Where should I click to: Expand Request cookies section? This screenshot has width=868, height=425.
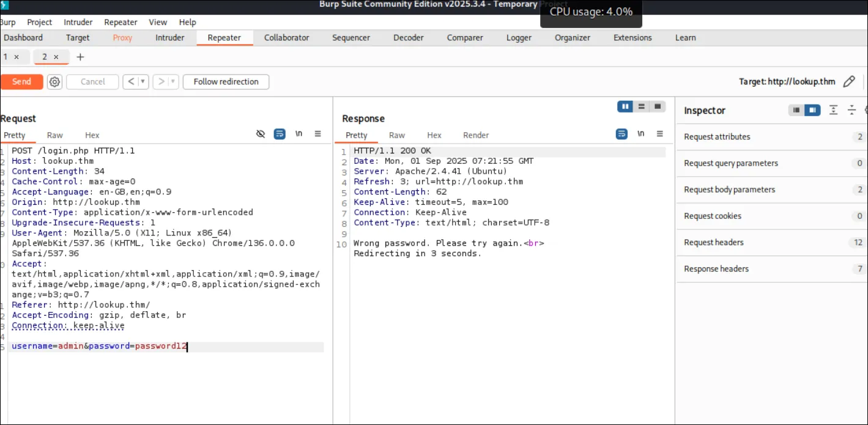click(x=772, y=216)
